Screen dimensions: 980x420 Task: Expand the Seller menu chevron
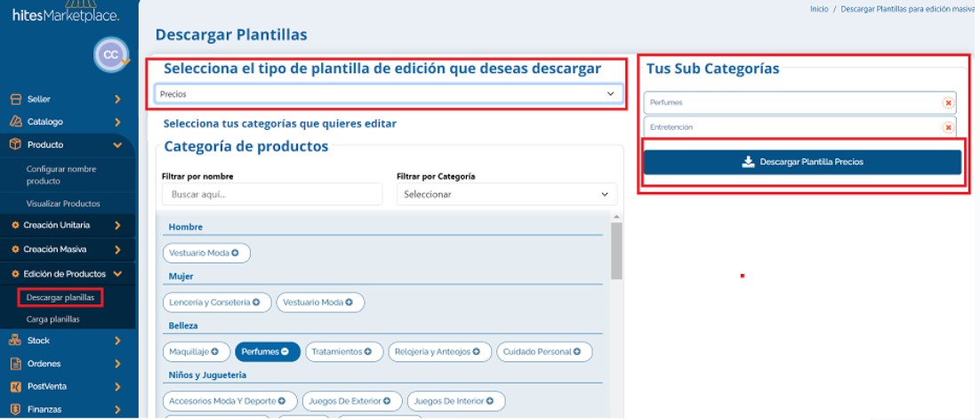point(117,99)
